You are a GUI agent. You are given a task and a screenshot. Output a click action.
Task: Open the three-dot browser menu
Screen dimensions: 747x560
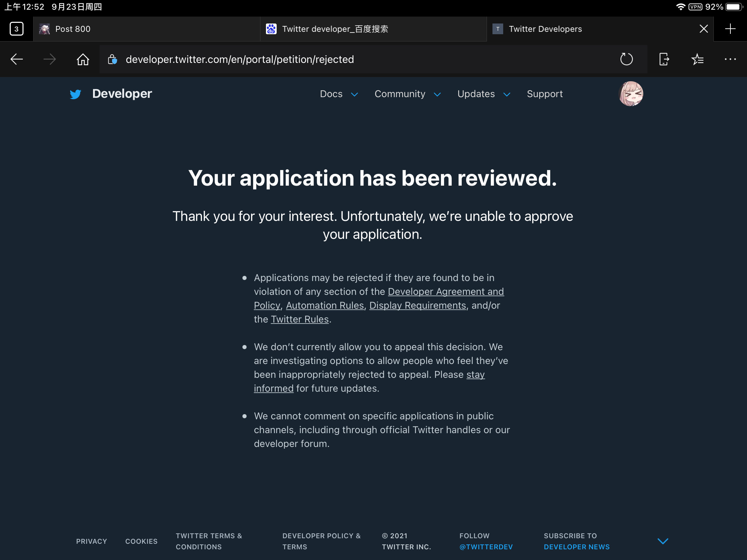click(730, 59)
